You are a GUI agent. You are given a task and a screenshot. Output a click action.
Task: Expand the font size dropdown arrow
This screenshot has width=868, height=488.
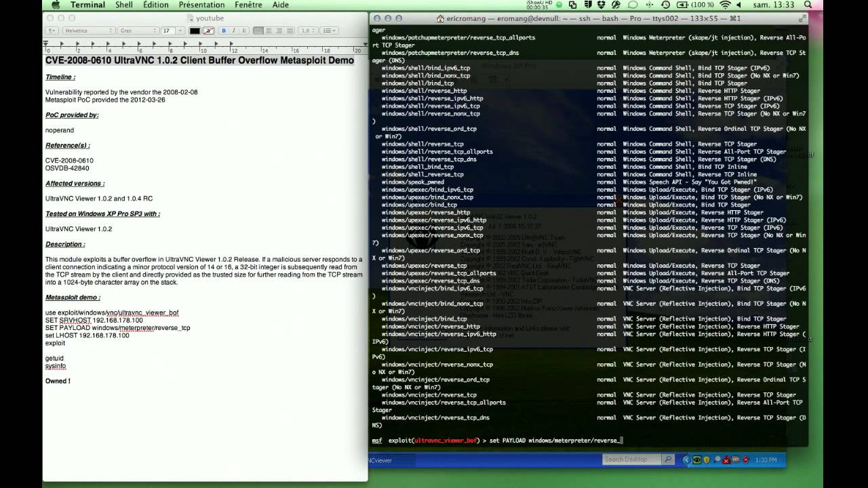tap(180, 30)
